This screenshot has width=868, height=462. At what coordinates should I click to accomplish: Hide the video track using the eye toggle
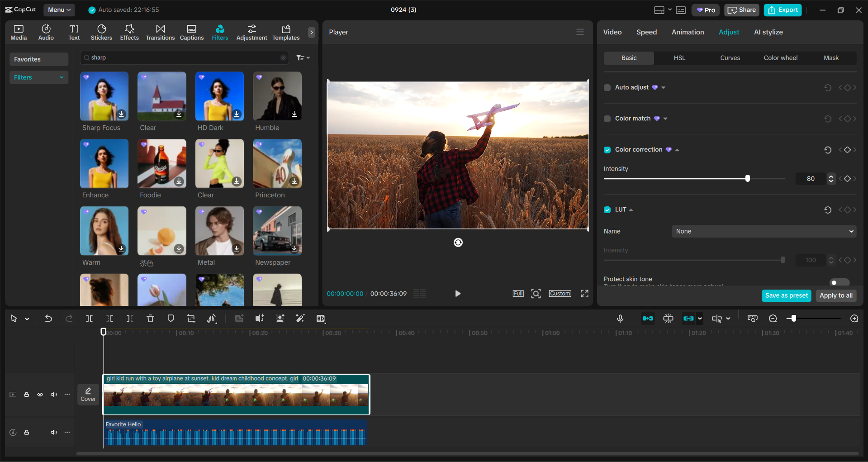click(x=40, y=395)
